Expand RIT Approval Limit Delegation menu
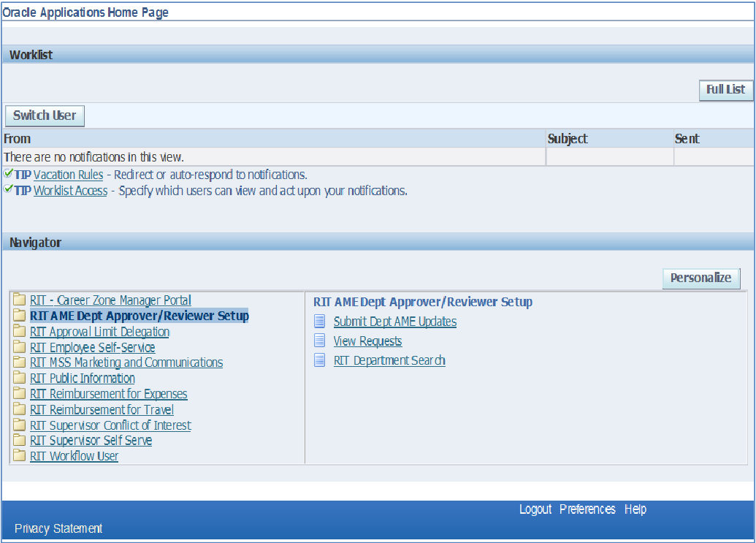 (99, 332)
